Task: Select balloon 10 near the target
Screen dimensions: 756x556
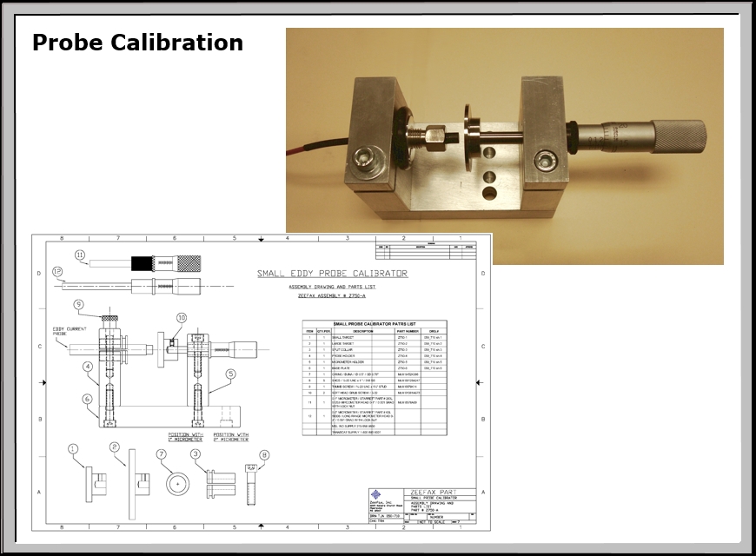Action: 182,318
